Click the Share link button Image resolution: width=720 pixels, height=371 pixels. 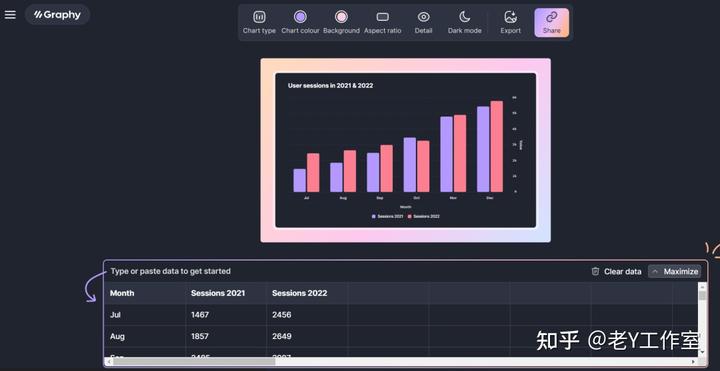(551, 22)
